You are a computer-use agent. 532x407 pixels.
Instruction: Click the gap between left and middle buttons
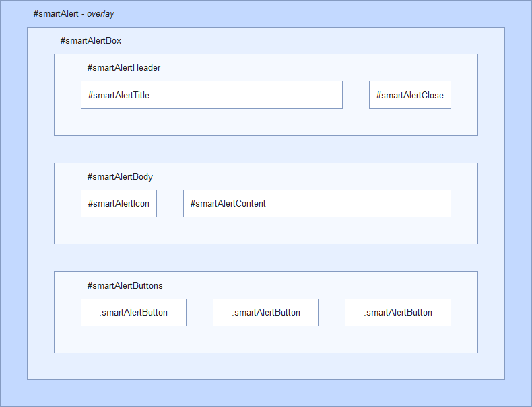click(x=199, y=312)
